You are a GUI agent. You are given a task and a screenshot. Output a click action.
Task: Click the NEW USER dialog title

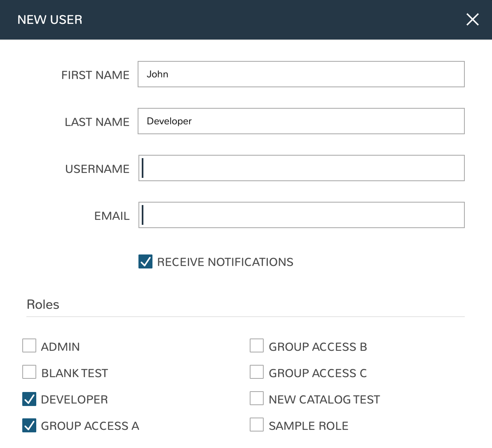pyautogui.click(x=50, y=20)
